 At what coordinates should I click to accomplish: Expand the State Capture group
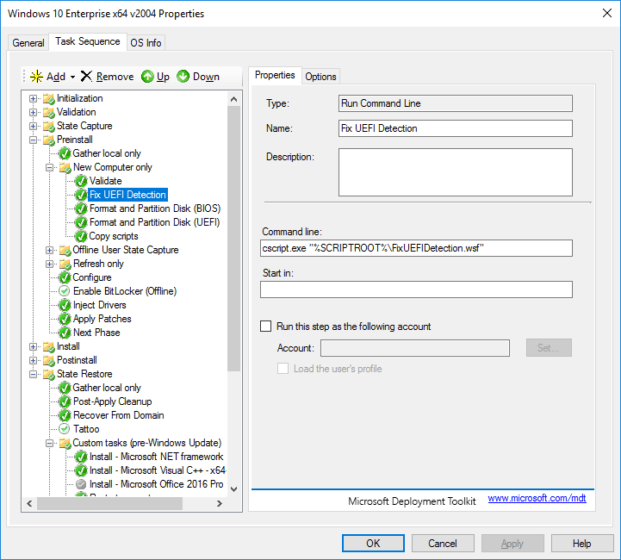click(x=33, y=126)
